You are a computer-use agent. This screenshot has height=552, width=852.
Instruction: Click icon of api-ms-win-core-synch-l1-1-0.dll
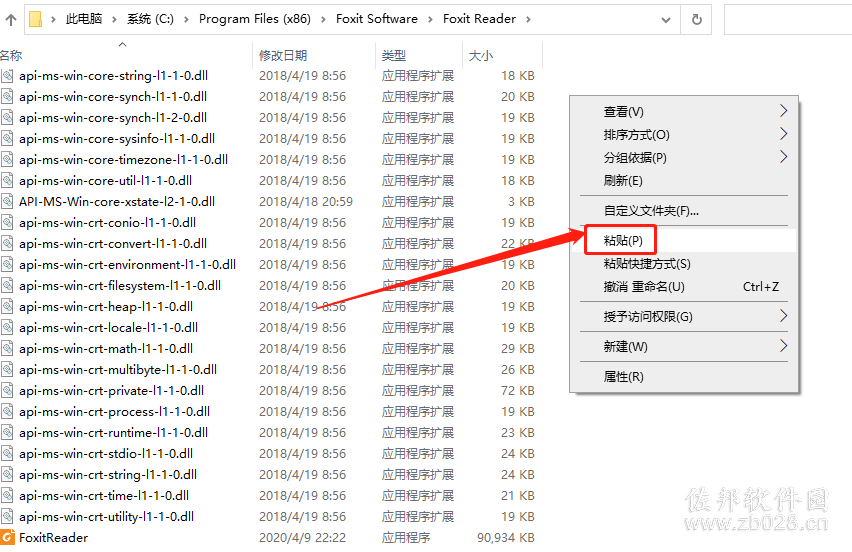[7, 97]
